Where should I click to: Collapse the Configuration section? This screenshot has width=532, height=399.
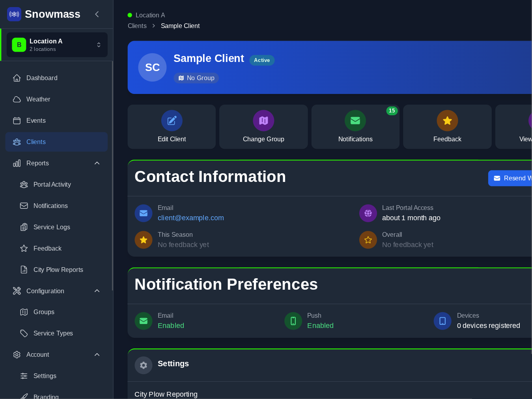point(97,291)
